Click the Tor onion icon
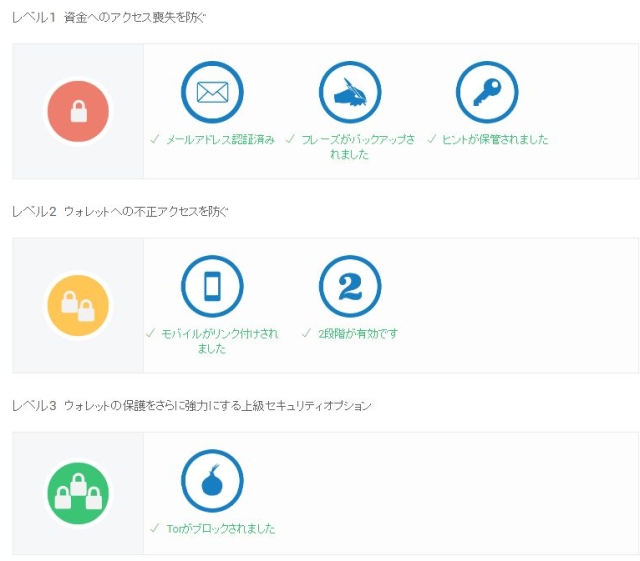 [212, 481]
